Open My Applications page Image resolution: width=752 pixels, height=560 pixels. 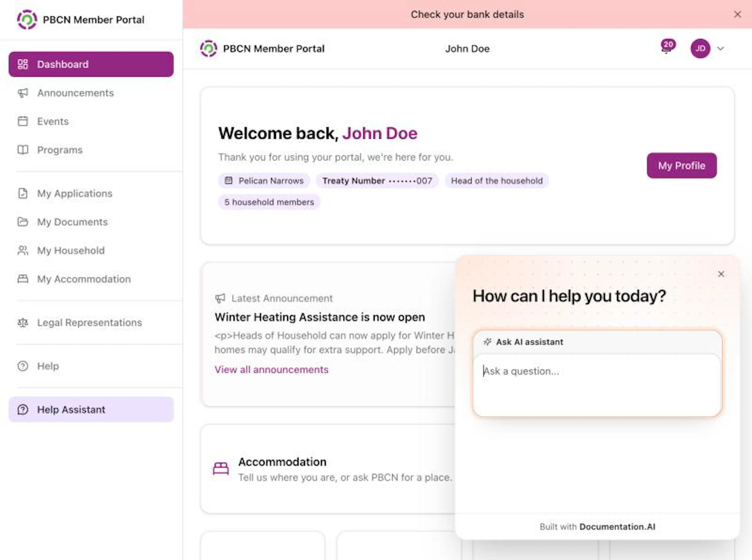tap(91, 193)
